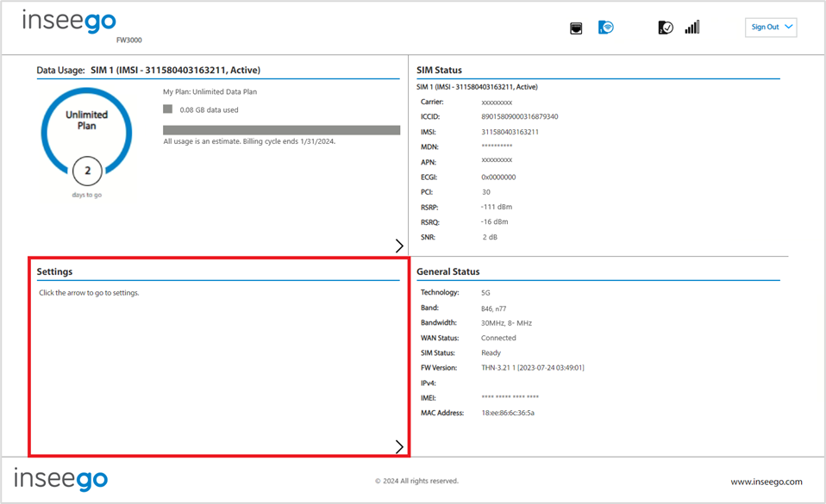Select 'Click the arrow to go to settings' text

pos(89,293)
